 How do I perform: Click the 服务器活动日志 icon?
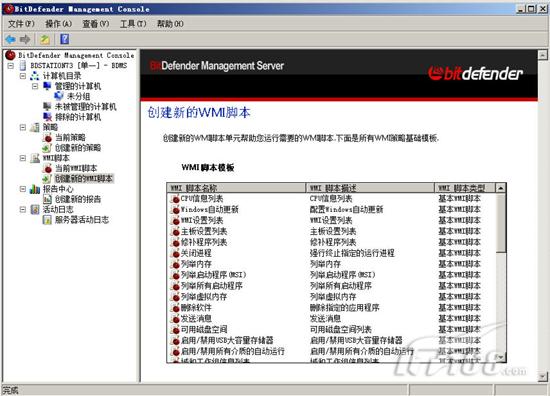coord(47,220)
